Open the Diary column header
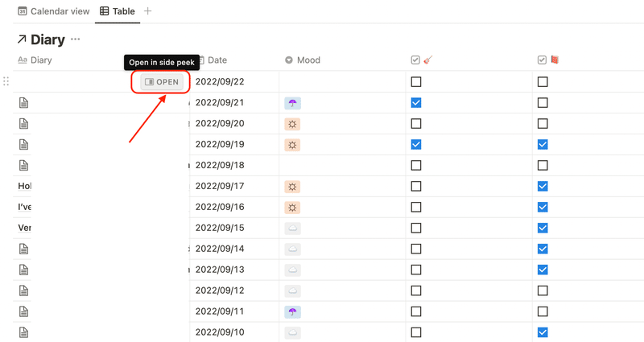The image size is (644, 342). coord(35,60)
